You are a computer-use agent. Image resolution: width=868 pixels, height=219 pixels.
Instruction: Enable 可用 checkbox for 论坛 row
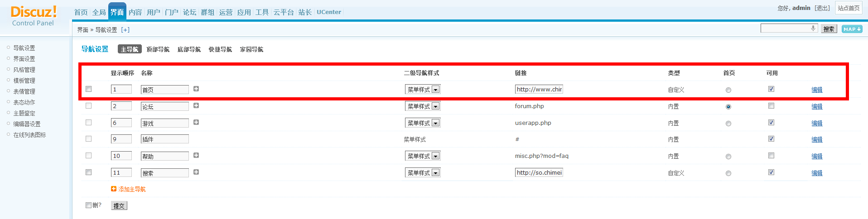click(771, 106)
